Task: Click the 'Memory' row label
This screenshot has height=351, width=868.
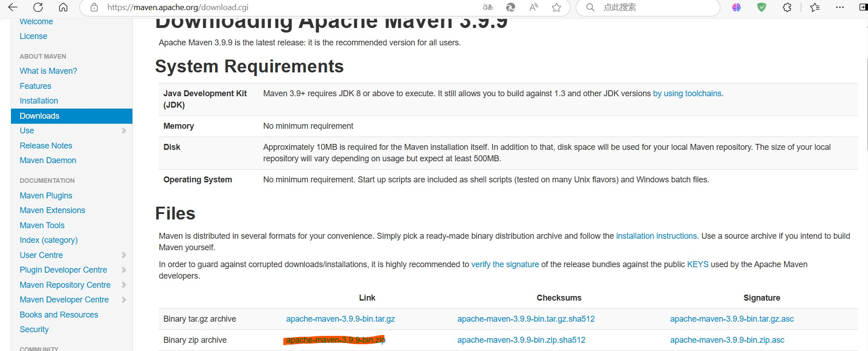Action: click(179, 126)
